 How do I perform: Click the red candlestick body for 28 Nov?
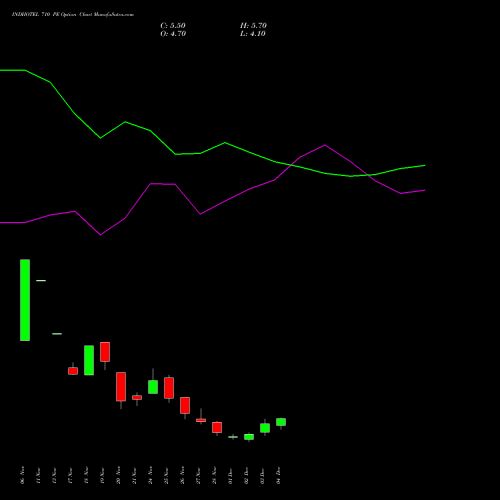click(x=217, y=427)
